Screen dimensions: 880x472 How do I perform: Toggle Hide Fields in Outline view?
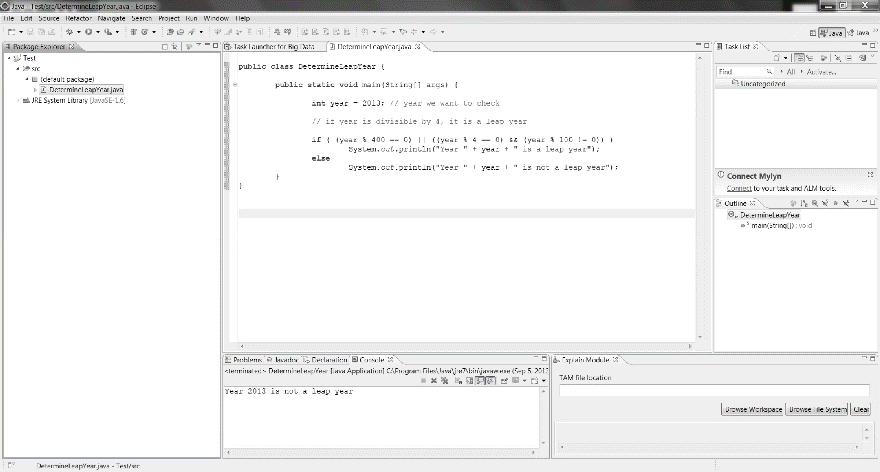(x=814, y=203)
